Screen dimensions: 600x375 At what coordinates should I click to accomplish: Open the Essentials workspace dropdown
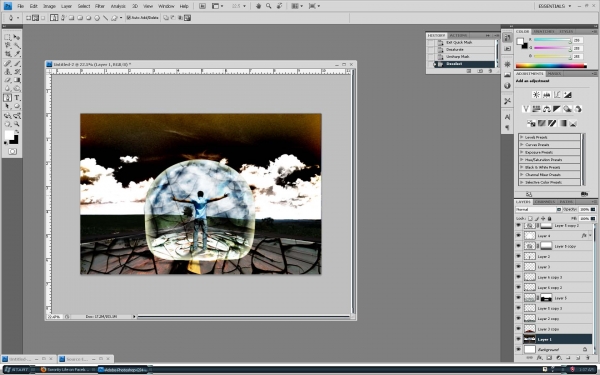tap(554, 6)
